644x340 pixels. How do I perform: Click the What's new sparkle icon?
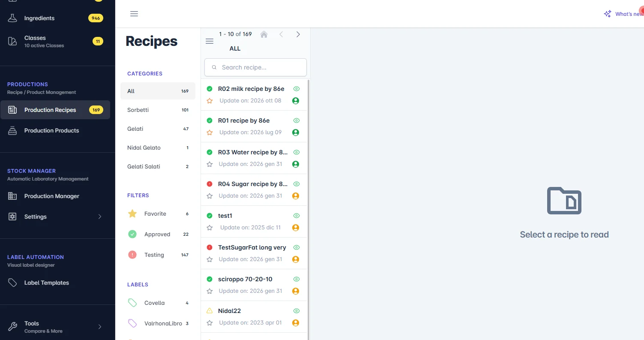[608, 14]
